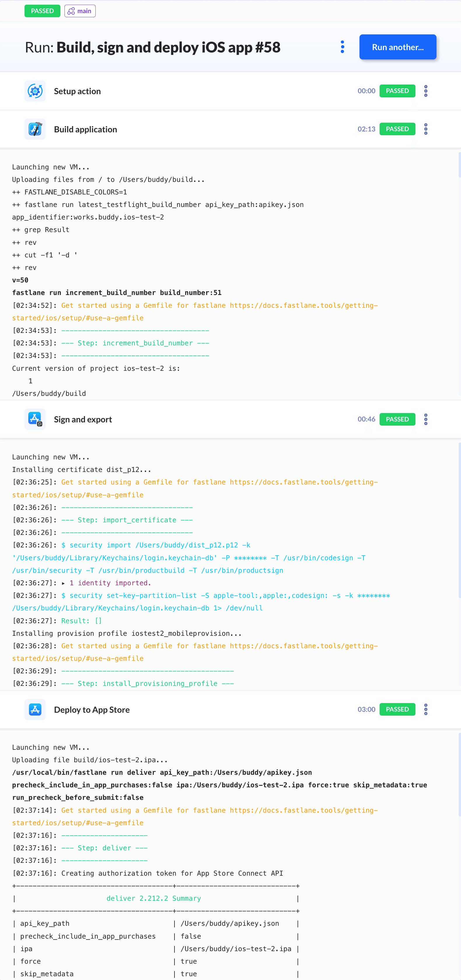Click PASSED badge on Sign and export row
The image size is (461, 980).
(397, 419)
